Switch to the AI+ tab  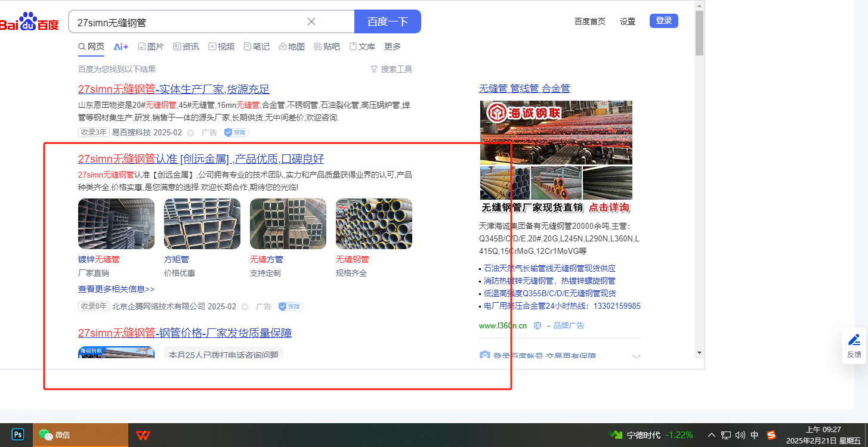coord(121,46)
